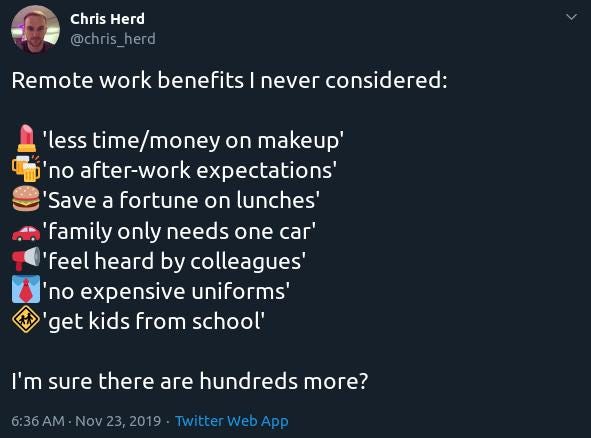The image size is (591, 438).
Task: Click the hamburger emoji icon
Action: (x=26, y=199)
